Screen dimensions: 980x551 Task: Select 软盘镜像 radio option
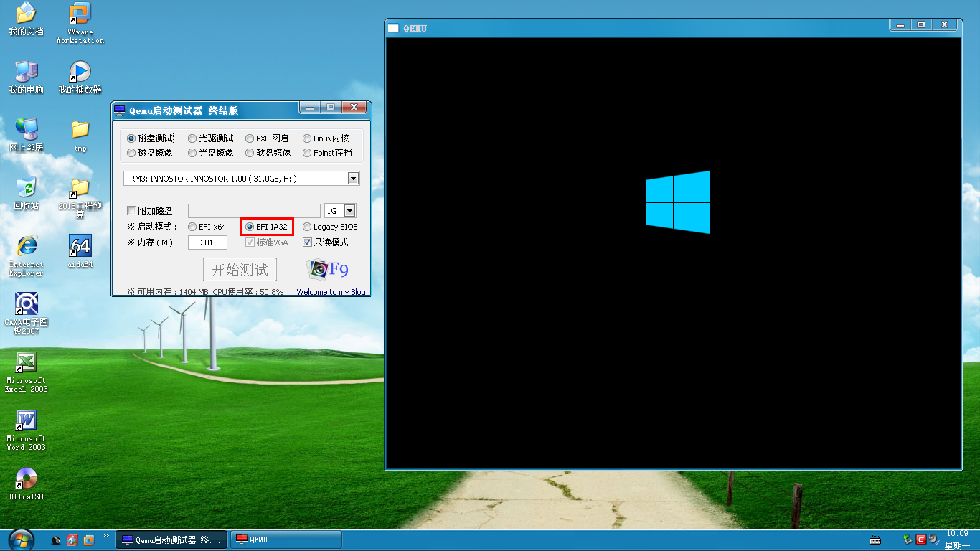point(268,153)
